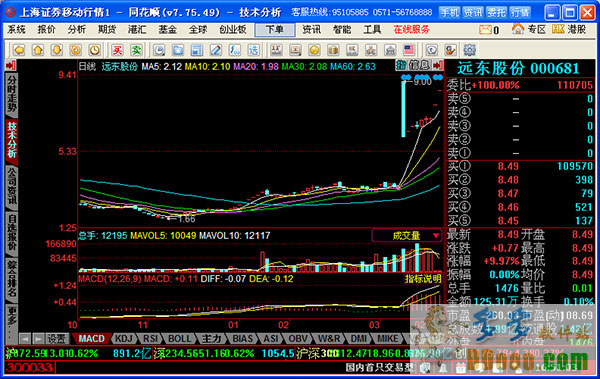Click the back arrow toolbar icon
Screen dimensions: 600x379
point(19,50)
